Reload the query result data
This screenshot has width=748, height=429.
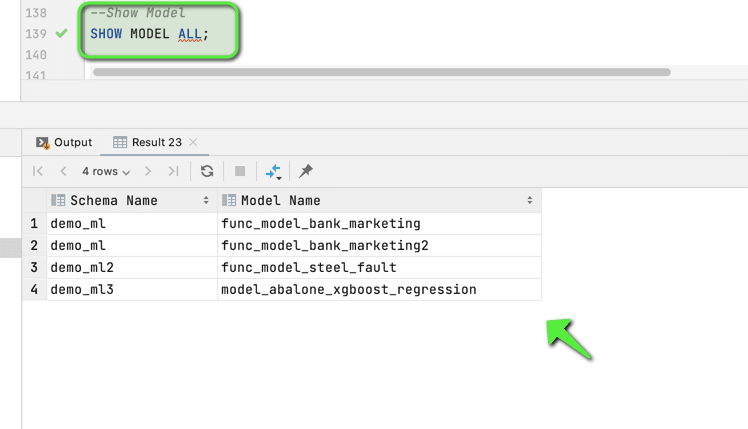point(207,171)
